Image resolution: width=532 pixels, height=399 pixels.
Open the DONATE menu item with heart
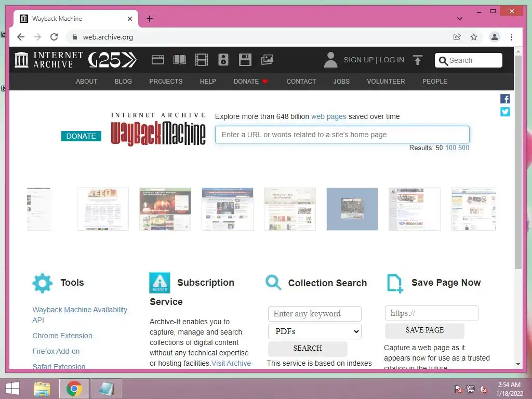(251, 82)
